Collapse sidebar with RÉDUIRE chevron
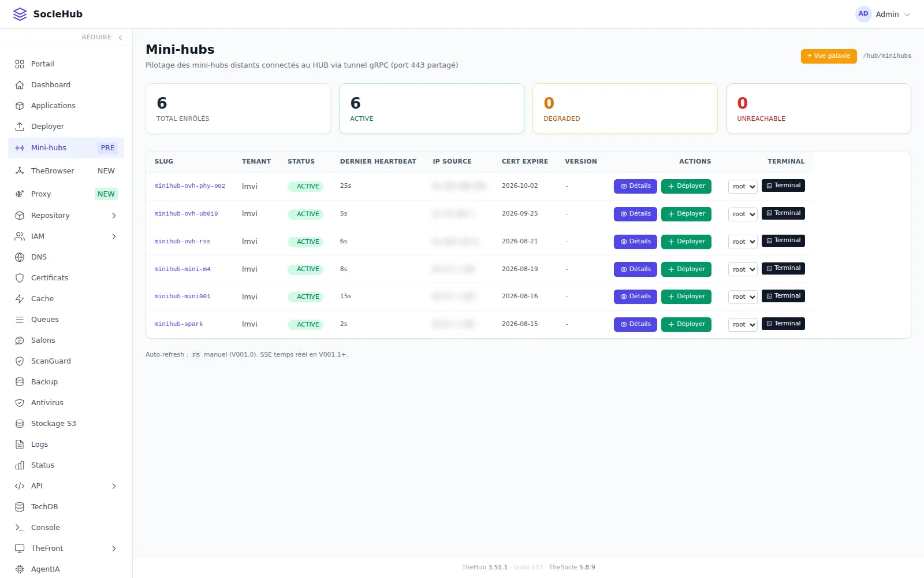924x578 pixels. [120, 38]
